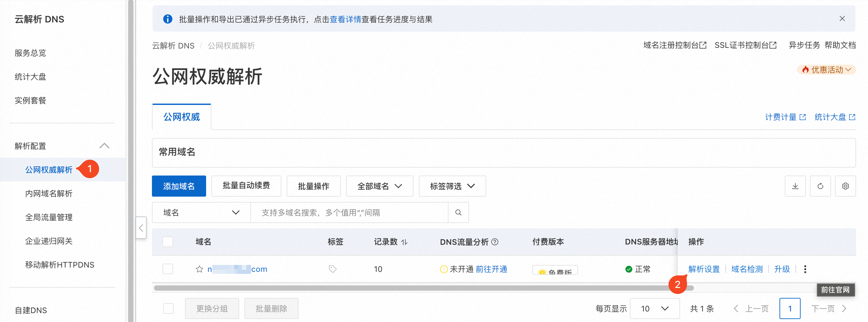Click the 前往官网 button
868x322 pixels.
tap(836, 290)
